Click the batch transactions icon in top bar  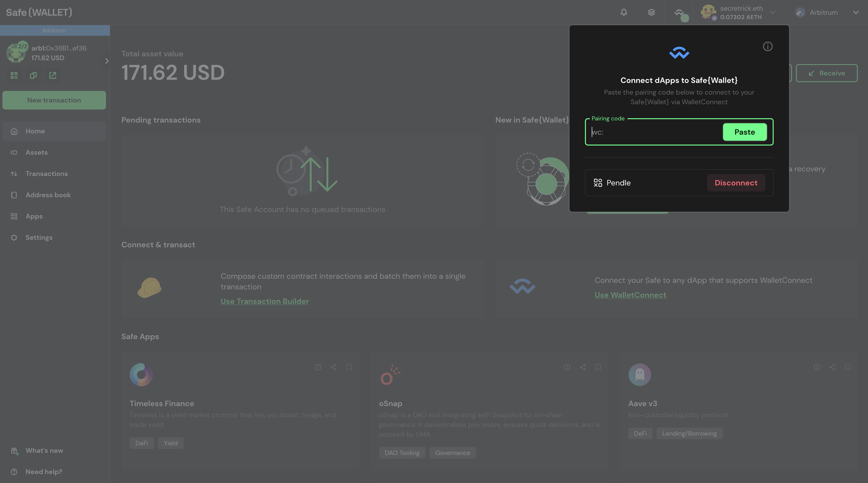(x=651, y=13)
